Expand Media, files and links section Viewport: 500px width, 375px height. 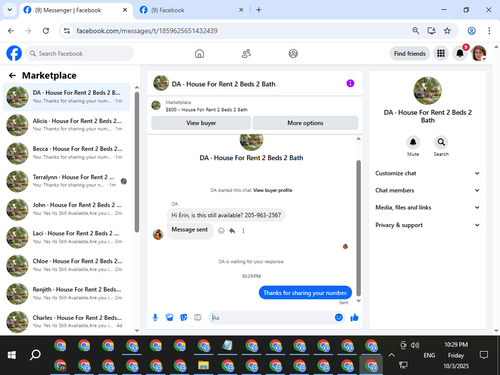[427, 207]
